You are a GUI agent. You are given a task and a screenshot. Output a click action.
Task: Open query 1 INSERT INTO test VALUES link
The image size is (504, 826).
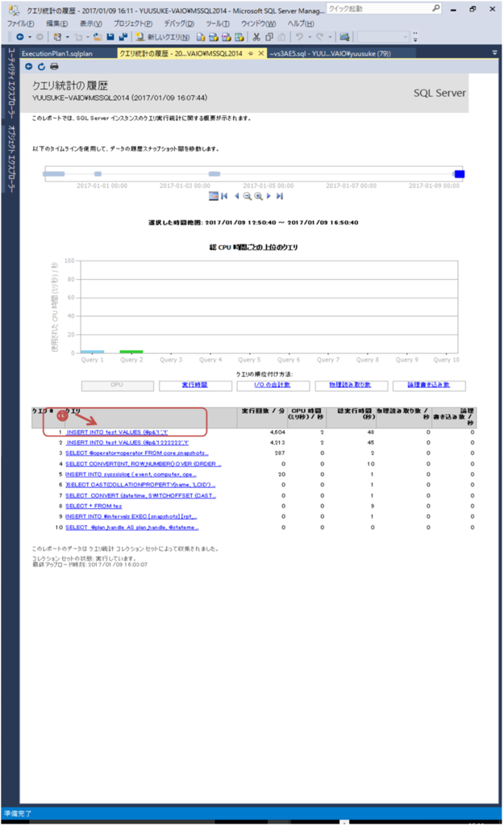click(x=117, y=432)
